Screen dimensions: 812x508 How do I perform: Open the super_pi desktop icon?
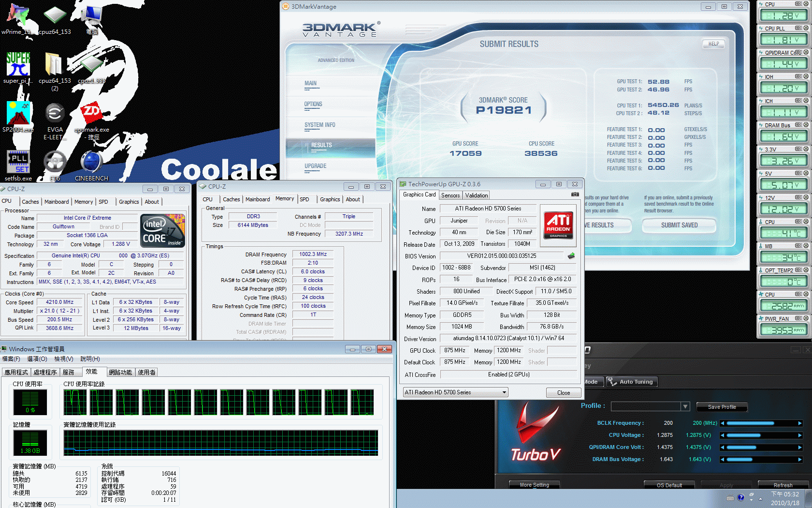tap(18, 68)
